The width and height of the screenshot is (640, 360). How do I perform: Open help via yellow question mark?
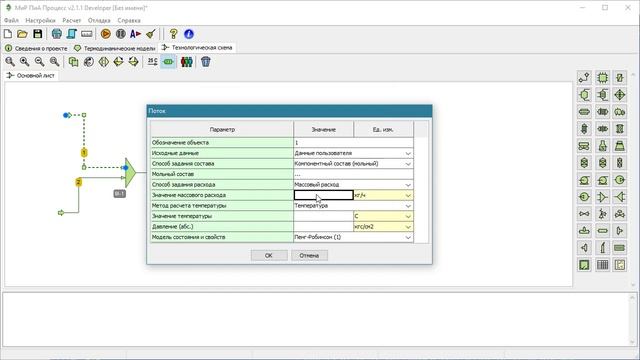[173, 34]
